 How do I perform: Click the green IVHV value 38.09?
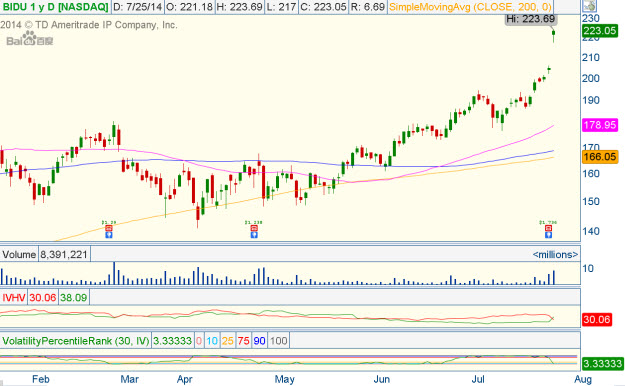(x=73, y=297)
